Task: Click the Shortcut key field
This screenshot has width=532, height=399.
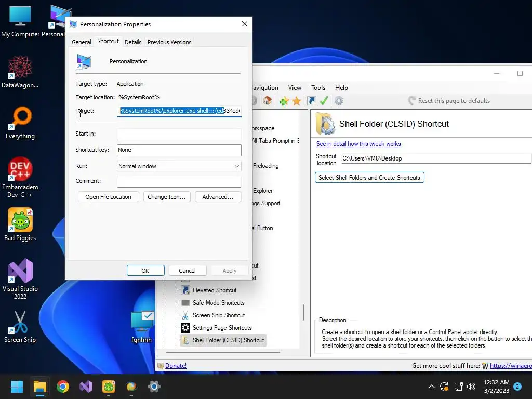Action: click(x=179, y=150)
